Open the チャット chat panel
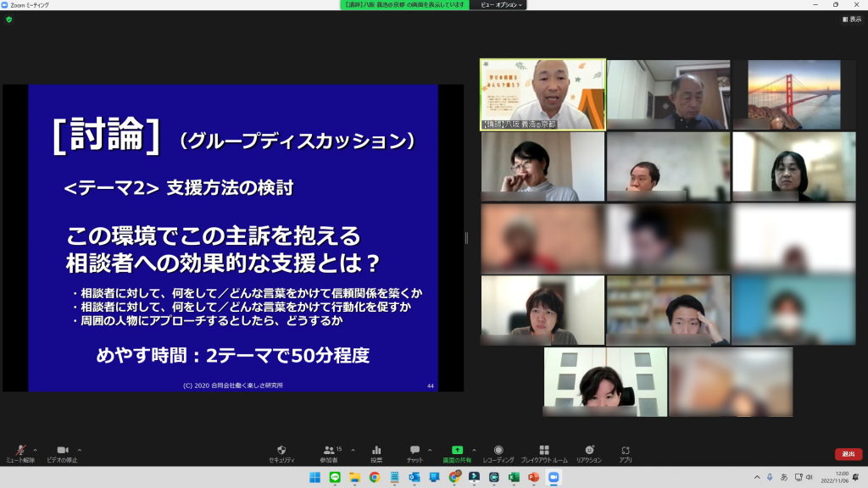Image resolution: width=868 pixels, height=488 pixels. [415, 451]
